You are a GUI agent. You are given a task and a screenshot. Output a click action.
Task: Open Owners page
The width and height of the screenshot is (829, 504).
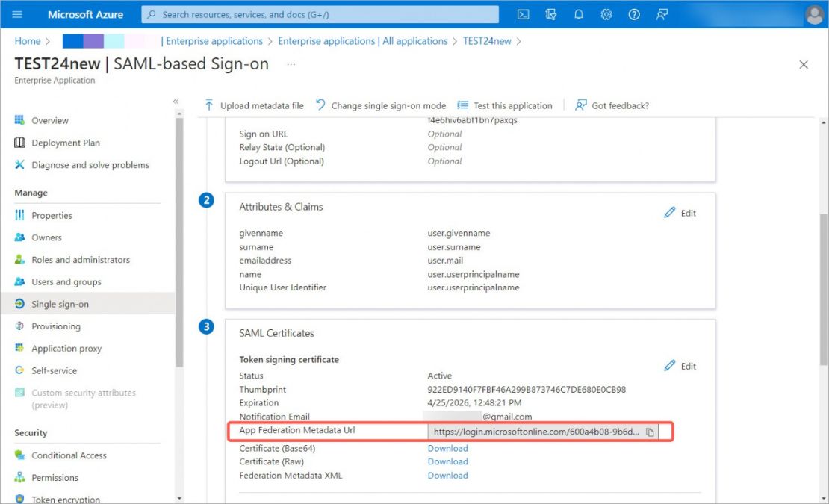pos(38,237)
